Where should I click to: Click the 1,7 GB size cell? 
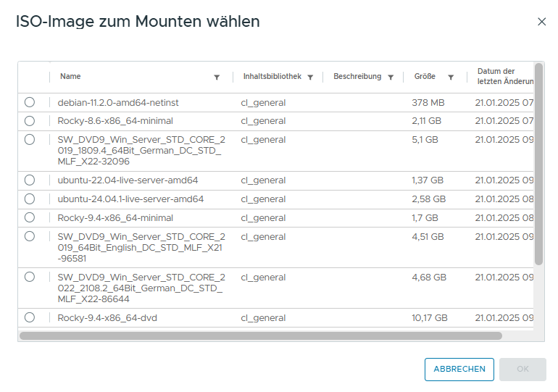pos(425,218)
